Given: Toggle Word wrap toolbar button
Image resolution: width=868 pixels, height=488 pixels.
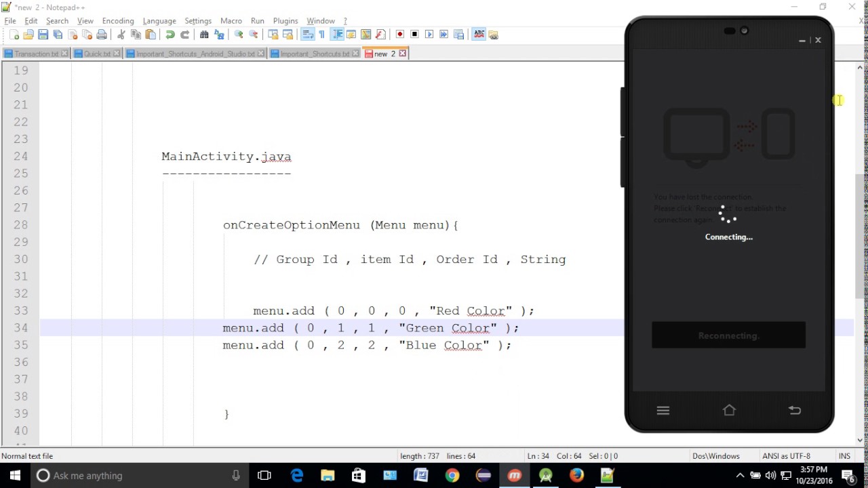Looking at the screenshot, I should pos(307,35).
